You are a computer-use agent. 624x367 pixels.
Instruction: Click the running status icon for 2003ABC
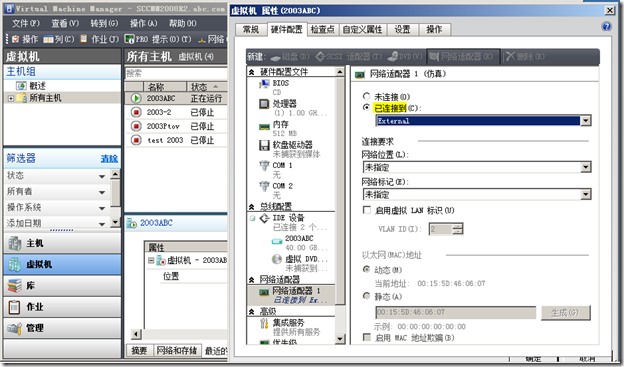point(136,98)
